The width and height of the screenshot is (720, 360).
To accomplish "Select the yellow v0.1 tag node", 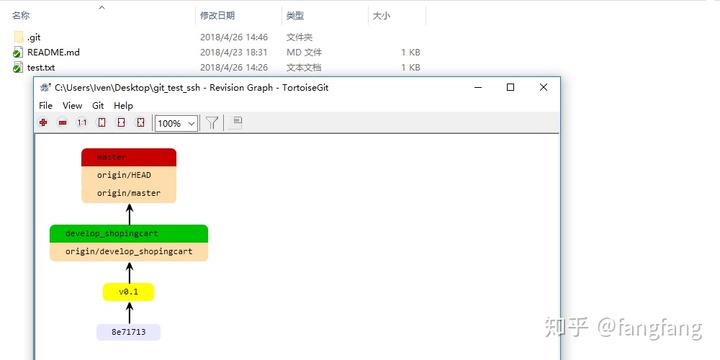I will tap(128, 292).
